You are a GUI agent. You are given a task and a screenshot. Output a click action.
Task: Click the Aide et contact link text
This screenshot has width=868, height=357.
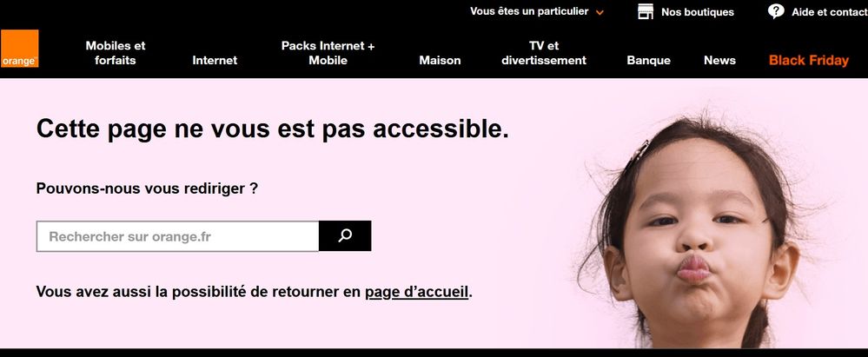coord(829,12)
